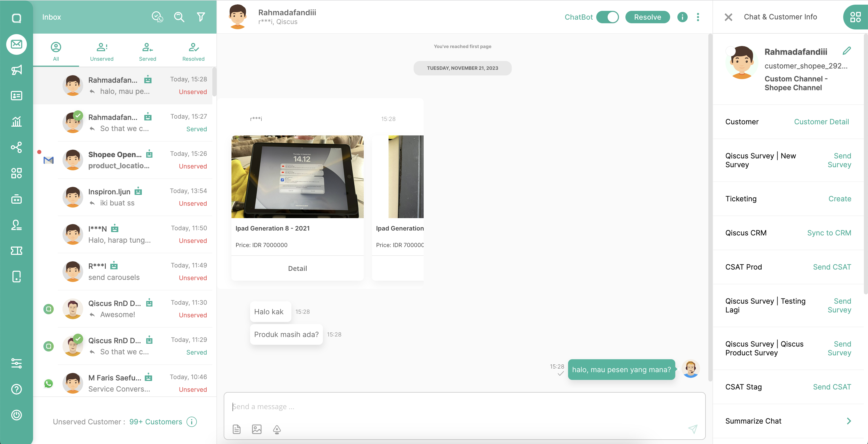Click Rahmadafandiii avatar in chat header
868x444 pixels.
click(238, 17)
